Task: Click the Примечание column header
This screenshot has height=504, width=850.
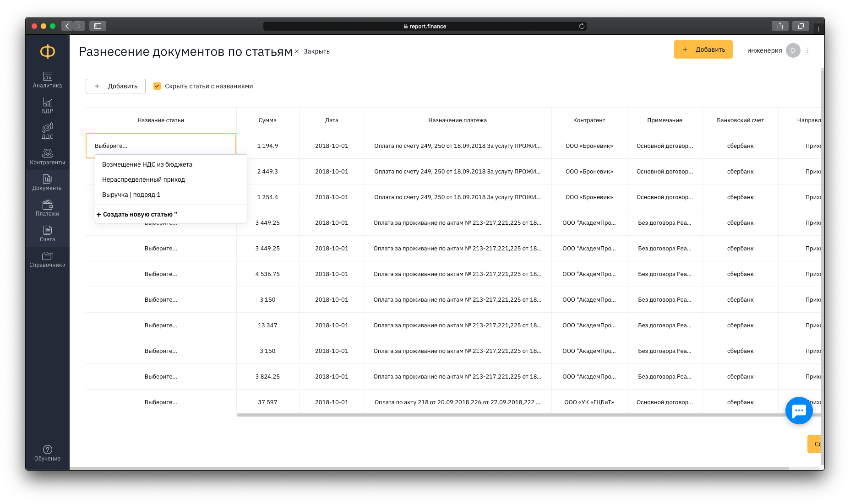Action: point(665,120)
